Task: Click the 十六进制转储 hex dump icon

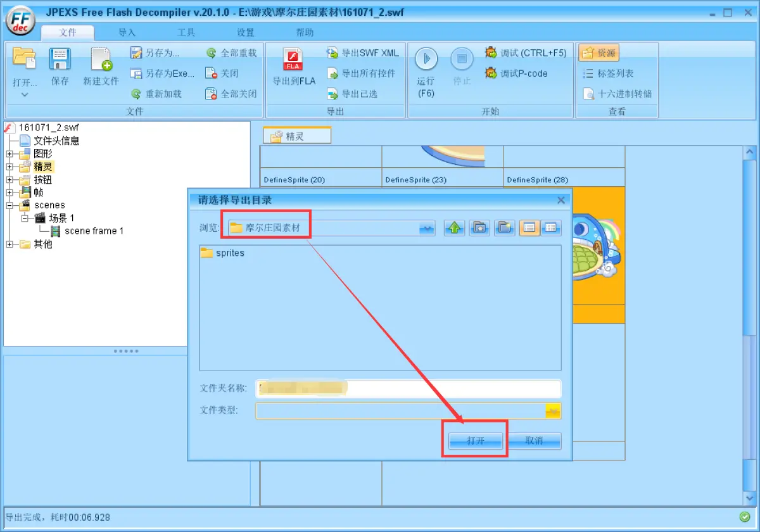Action: [x=588, y=93]
